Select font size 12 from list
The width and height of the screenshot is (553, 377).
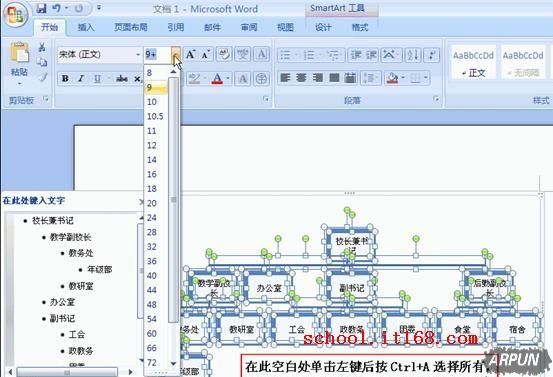point(156,145)
